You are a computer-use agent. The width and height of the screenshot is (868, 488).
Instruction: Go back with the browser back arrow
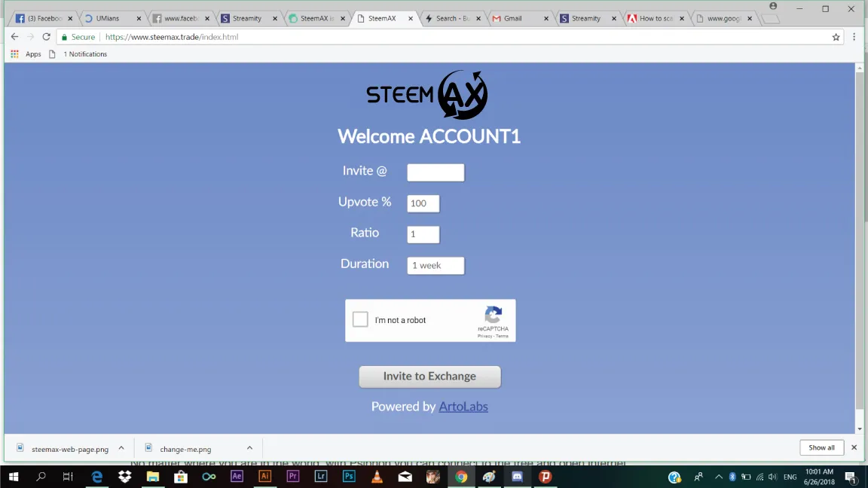(x=15, y=36)
